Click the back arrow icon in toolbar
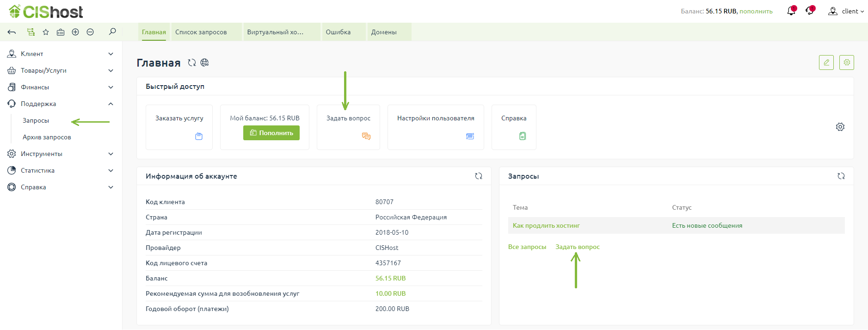The width and height of the screenshot is (868, 330). 12,32
